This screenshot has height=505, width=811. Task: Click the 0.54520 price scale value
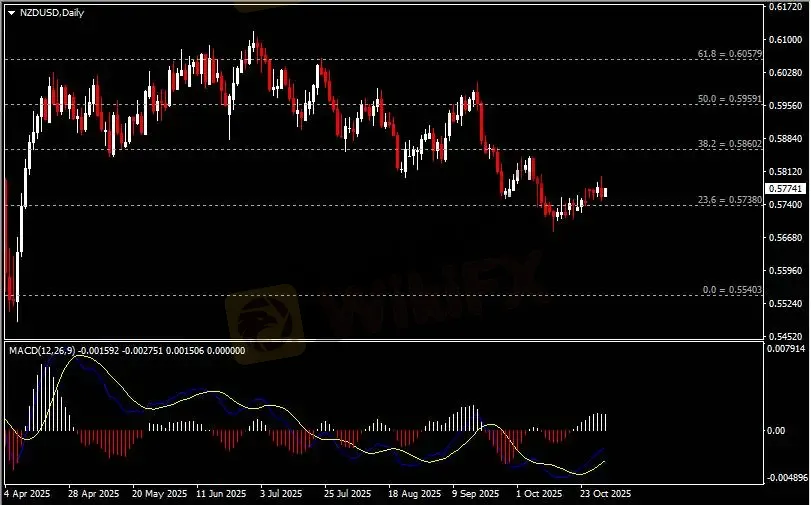coord(786,337)
